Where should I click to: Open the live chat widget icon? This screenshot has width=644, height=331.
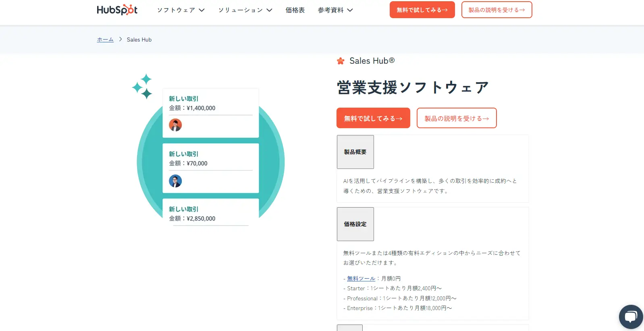(631, 317)
